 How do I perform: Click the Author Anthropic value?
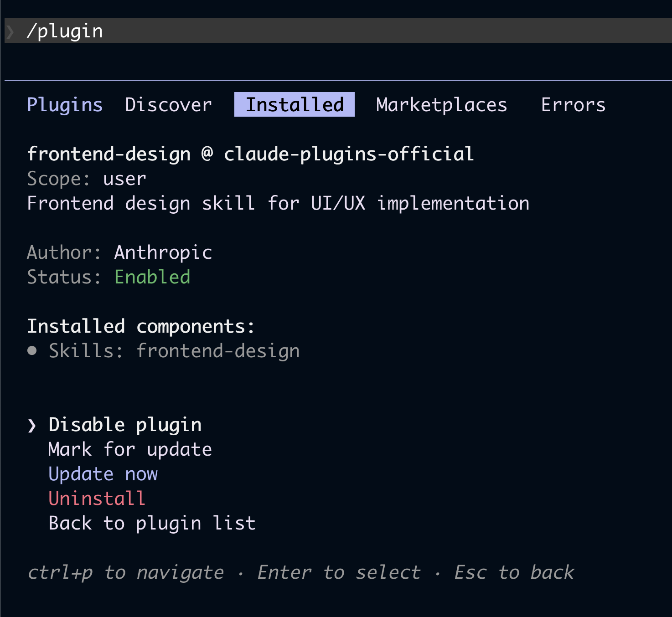point(163,252)
